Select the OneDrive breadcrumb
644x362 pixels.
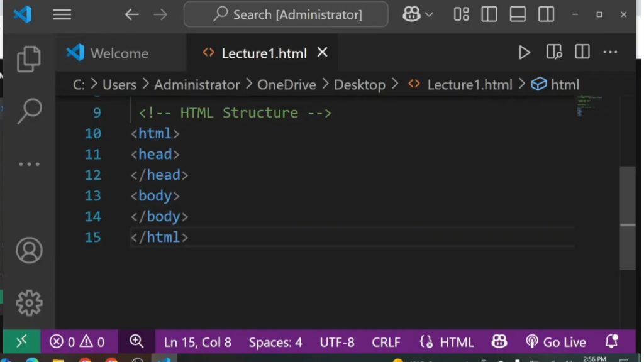[287, 85]
